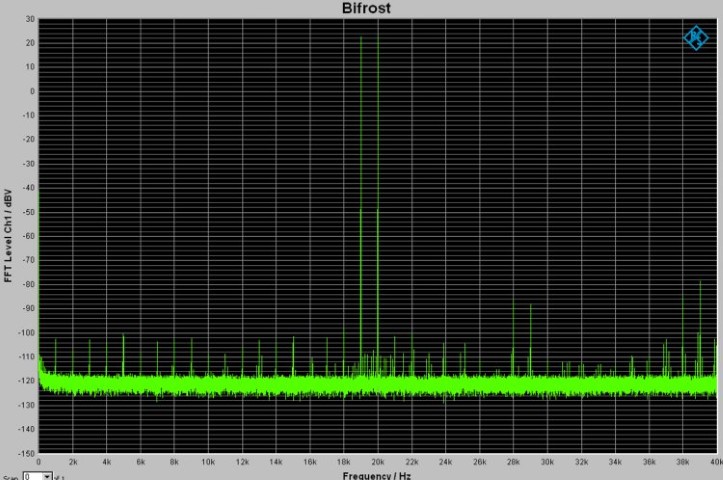Viewport: 723px width, 480px height.
Task: Click the spike at 28 kHz
Action: [x=513, y=337]
